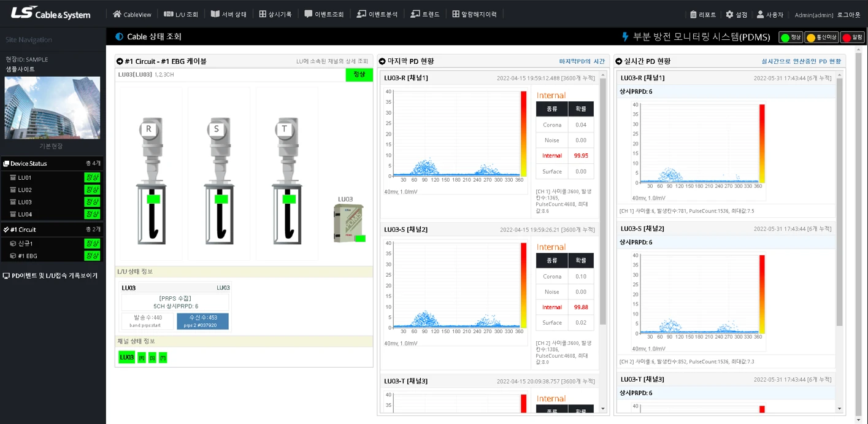Click green status square on T cable

click(x=290, y=199)
